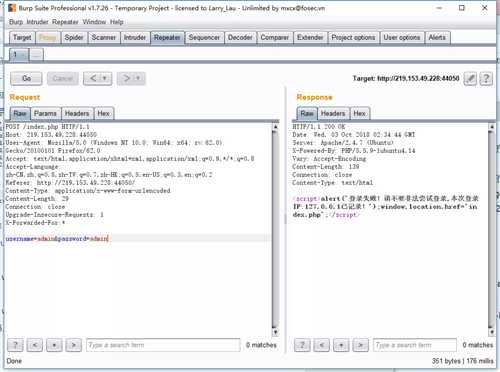Image resolution: width=500 pixels, height=372 pixels.
Task: Open the history forward dropdown arrow
Action: pos(138,79)
